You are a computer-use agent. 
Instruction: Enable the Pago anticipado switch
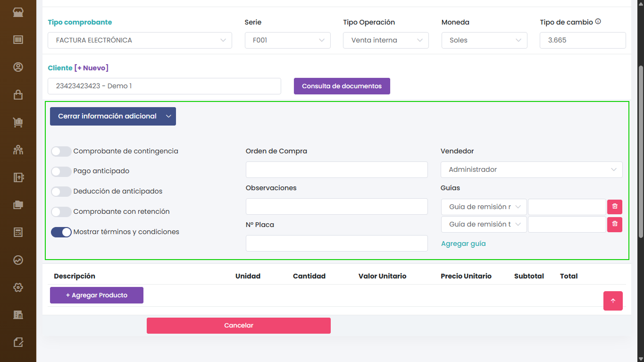click(61, 171)
